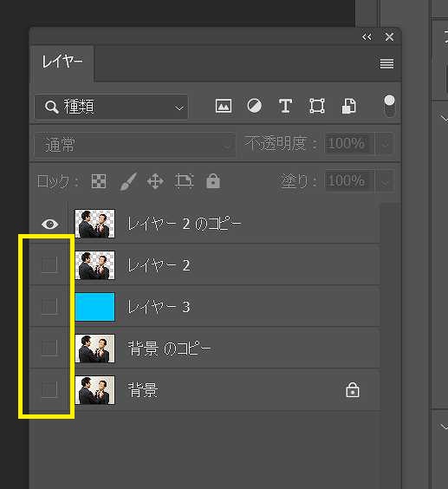This screenshot has height=489, width=448.
Task: Click the 背景 layer thumbnail
Action: click(94, 390)
